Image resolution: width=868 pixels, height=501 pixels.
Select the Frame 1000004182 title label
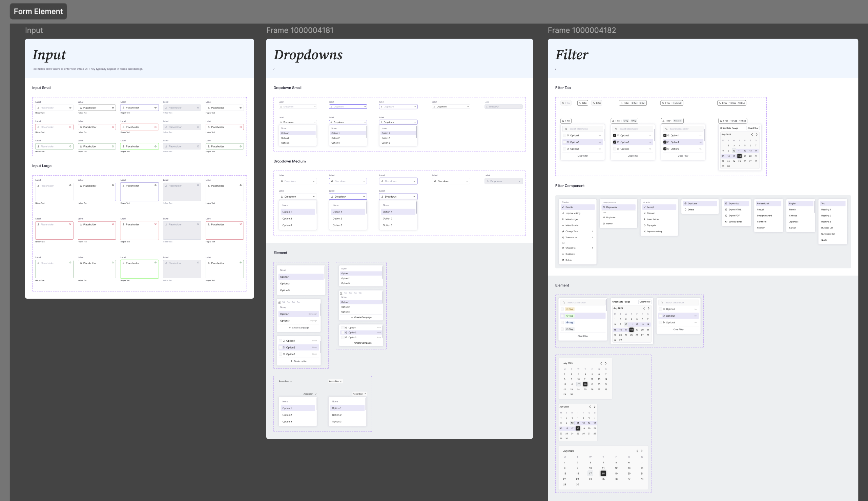pyautogui.click(x=582, y=30)
